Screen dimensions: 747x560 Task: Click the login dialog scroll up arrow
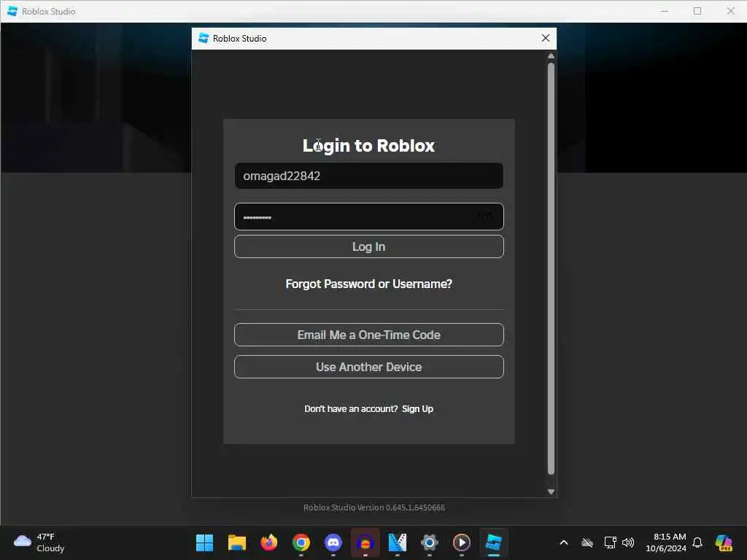551,56
